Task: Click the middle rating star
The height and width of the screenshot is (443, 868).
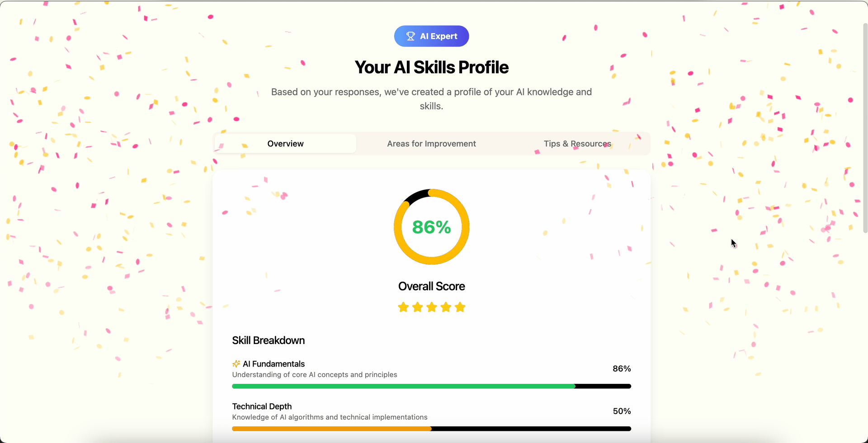Action: [432, 307]
